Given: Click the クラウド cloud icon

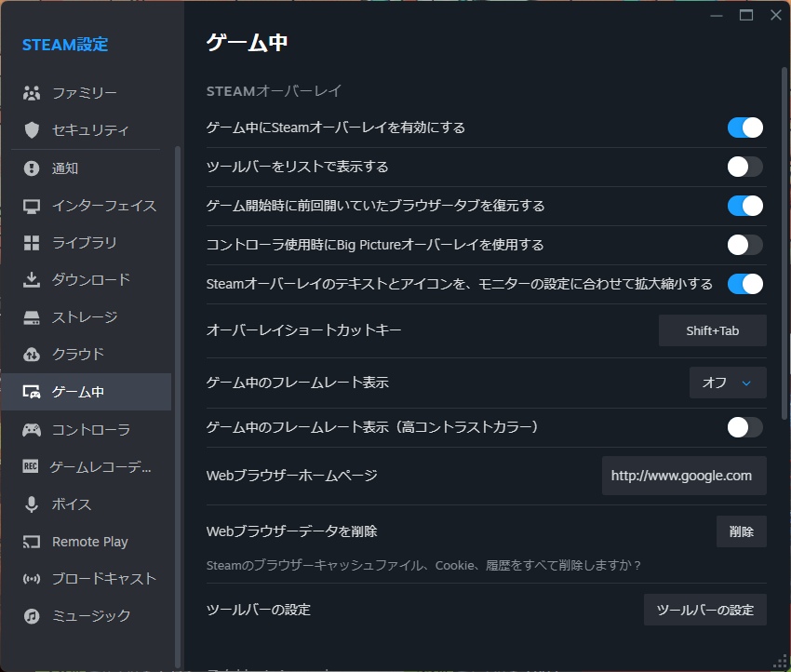Looking at the screenshot, I should 32,355.
